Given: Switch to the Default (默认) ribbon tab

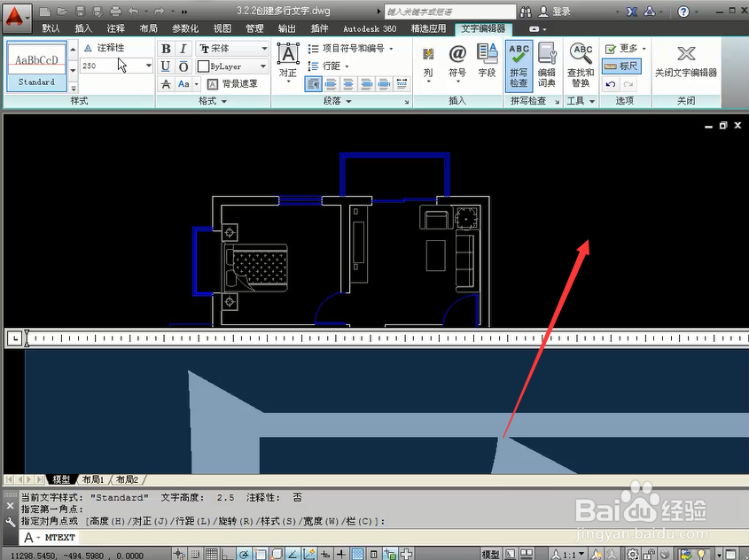Looking at the screenshot, I should (x=51, y=28).
